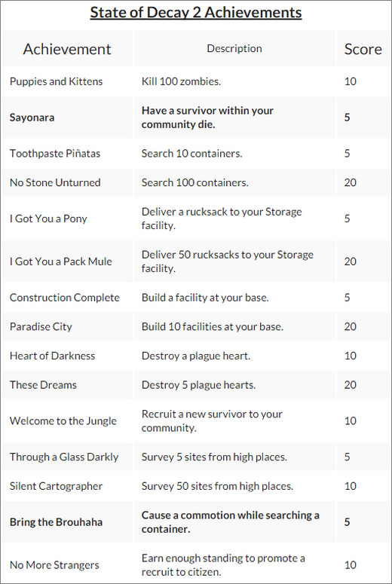Click the State of Decay 2 Achievements title
392x584 pixels.
(196, 13)
